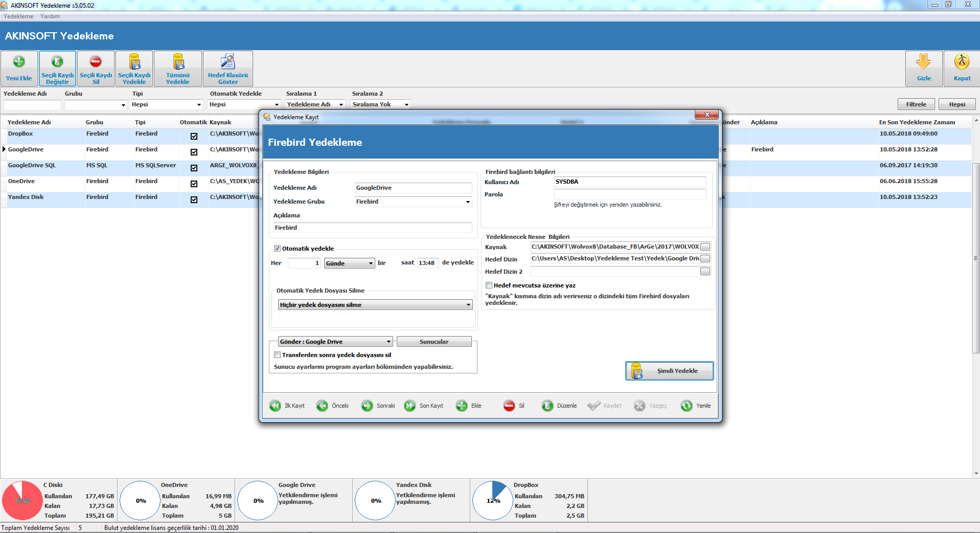980x533 pixels.
Task: Open the Yedekleme menu
Action: tap(18, 16)
